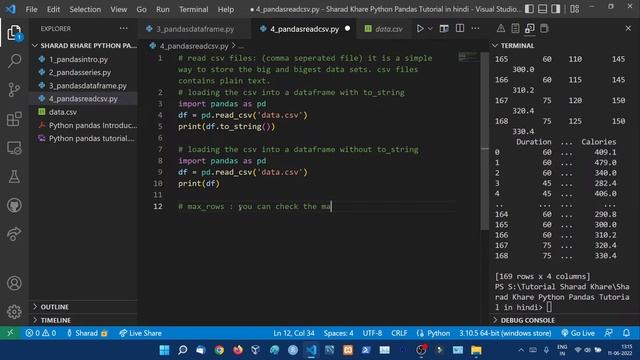Click Go Live in the status bar
The width and height of the screenshot is (640, 360).
coord(578,333)
